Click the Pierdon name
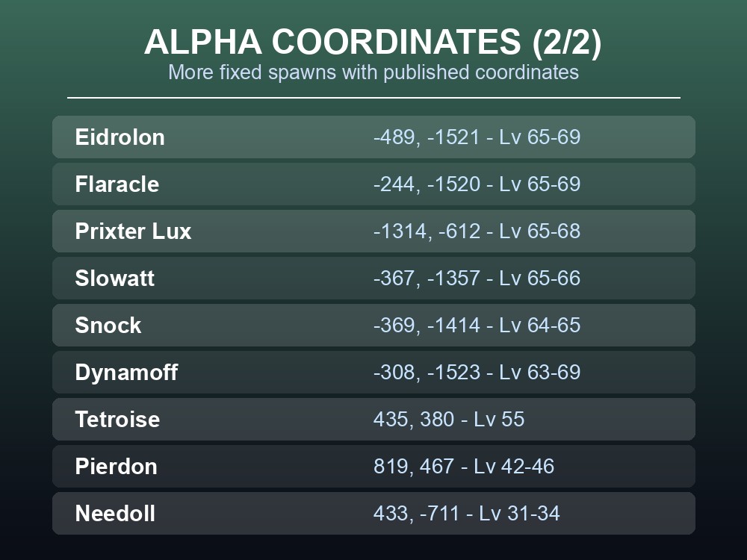Viewport: 747px width, 560px height. 117,467
